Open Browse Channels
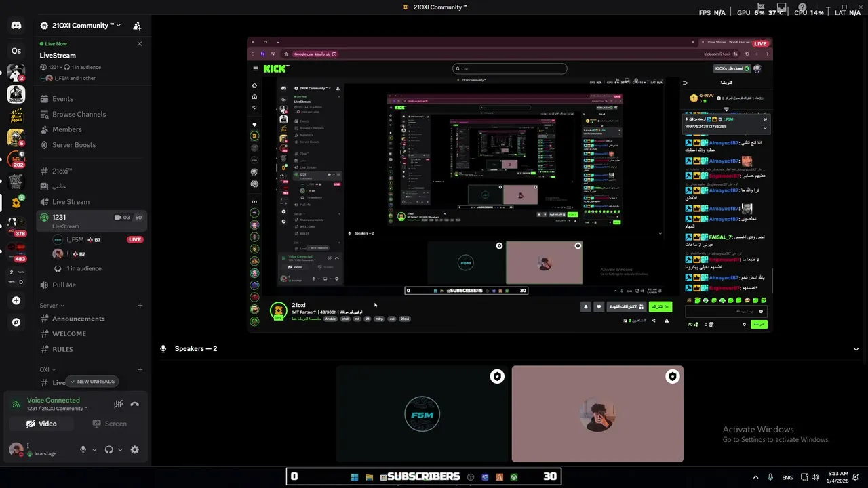Image resolution: width=868 pixels, height=488 pixels. coord(92,114)
